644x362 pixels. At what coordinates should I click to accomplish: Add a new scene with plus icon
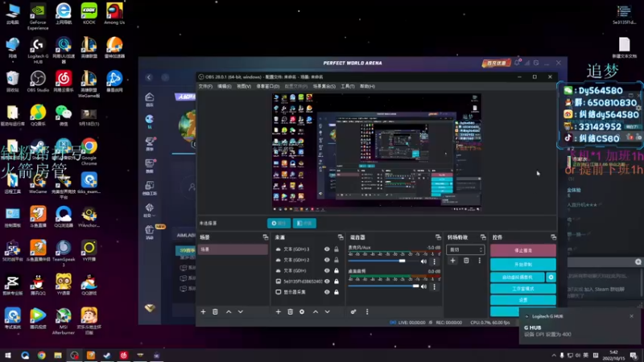tap(203, 312)
